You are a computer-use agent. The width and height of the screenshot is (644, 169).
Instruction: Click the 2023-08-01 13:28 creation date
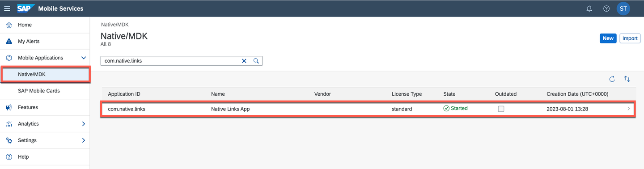pos(568,109)
